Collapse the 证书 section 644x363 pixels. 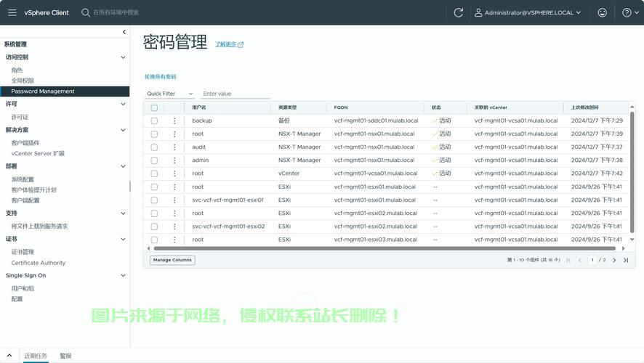click(123, 239)
